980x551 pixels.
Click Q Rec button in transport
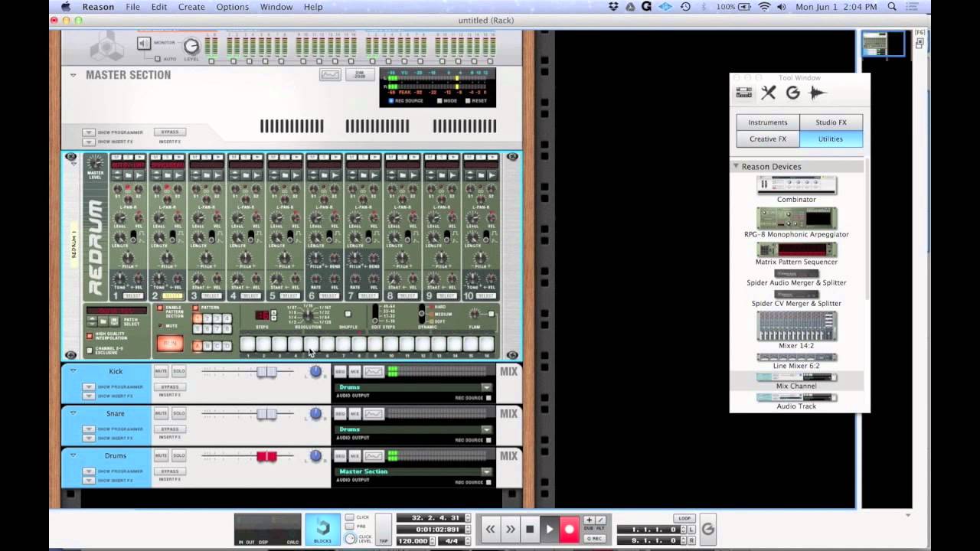click(x=595, y=538)
